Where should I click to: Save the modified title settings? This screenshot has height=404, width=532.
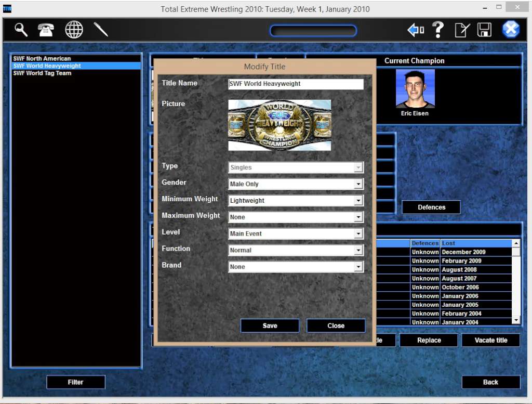point(270,325)
